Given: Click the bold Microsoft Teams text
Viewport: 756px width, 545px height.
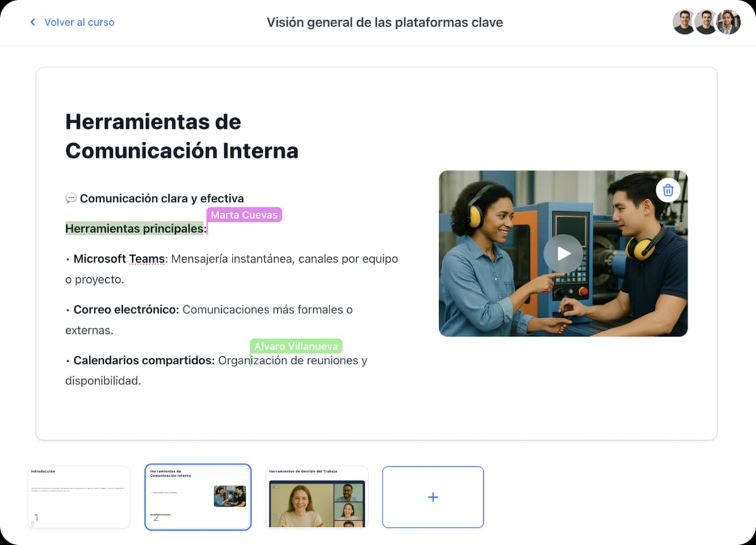Looking at the screenshot, I should coord(117,258).
